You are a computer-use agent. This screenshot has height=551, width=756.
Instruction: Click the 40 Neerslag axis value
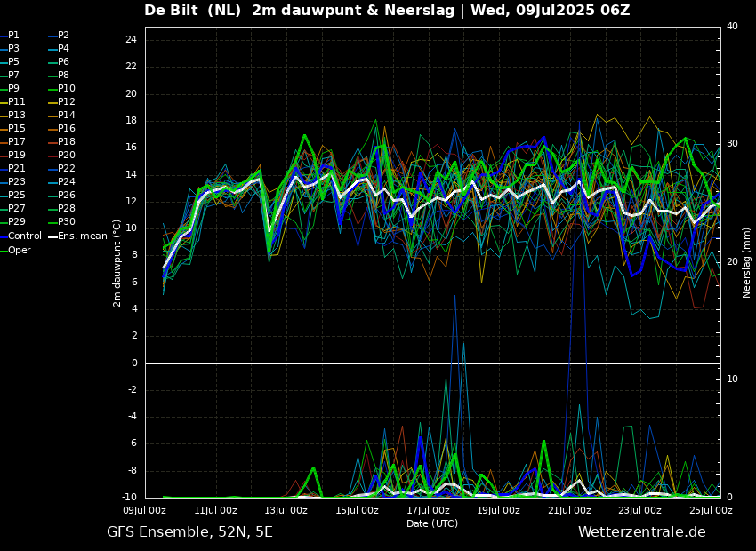[732, 26]
